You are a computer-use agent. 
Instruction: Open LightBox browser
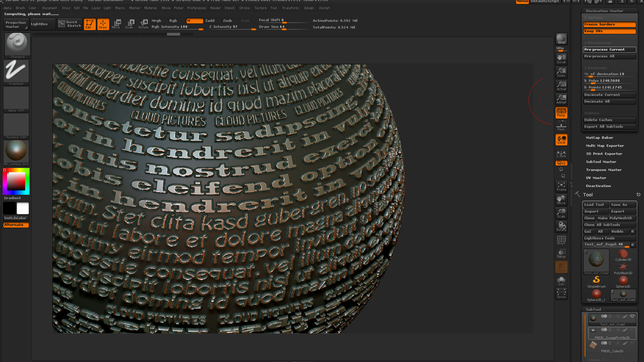(43, 24)
